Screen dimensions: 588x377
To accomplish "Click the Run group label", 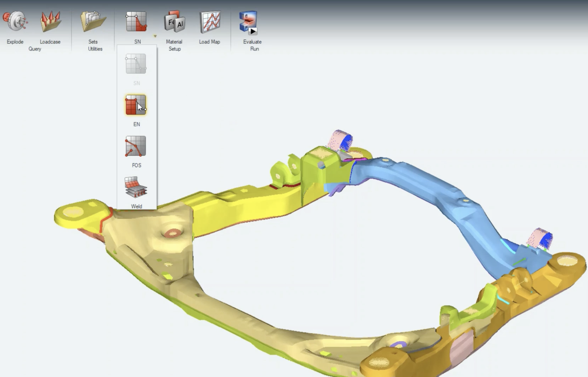I will (254, 49).
